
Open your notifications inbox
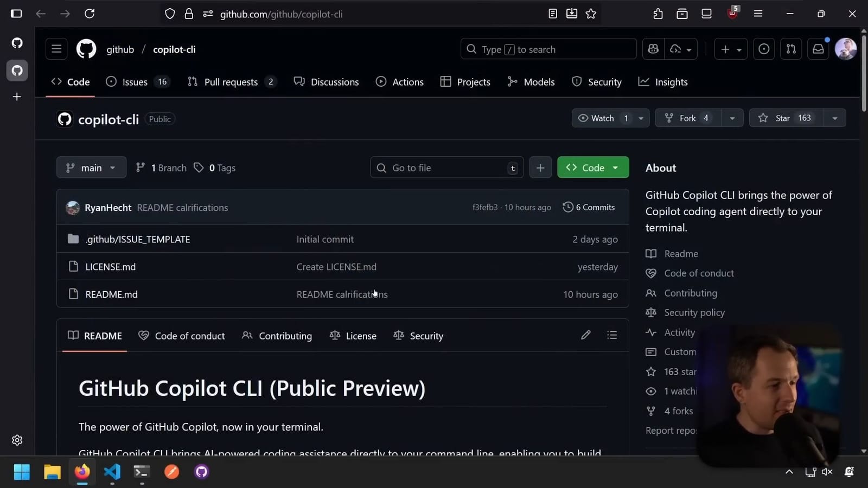coord(818,49)
